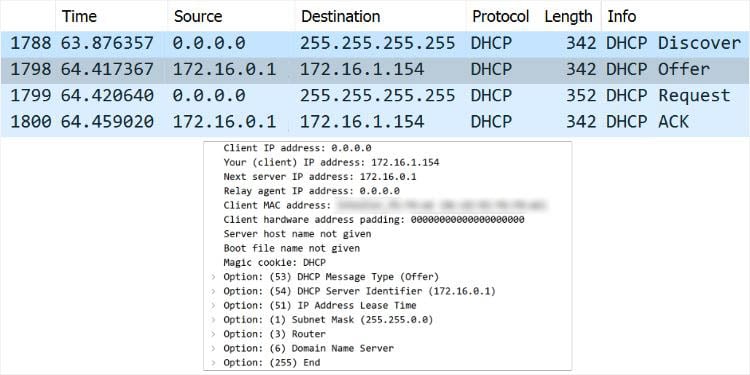This screenshot has width=750, height=375.
Task: Click the Info column header
Action: (621, 16)
